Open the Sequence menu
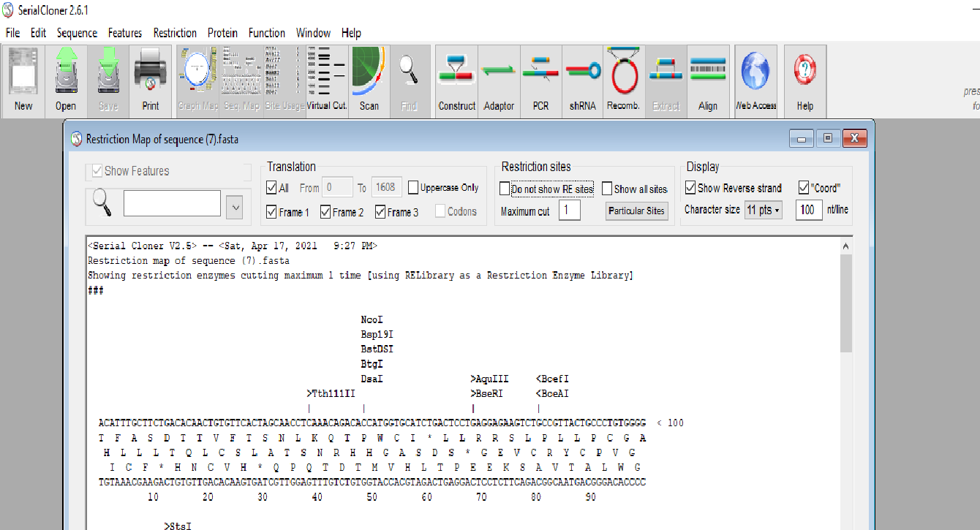The height and width of the screenshot is (530, 980). click(77, 33)
